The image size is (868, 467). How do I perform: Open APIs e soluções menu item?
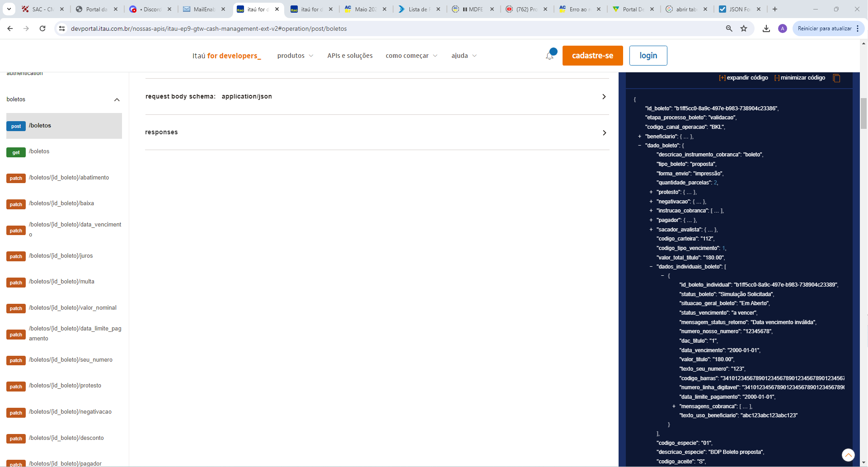350,56
